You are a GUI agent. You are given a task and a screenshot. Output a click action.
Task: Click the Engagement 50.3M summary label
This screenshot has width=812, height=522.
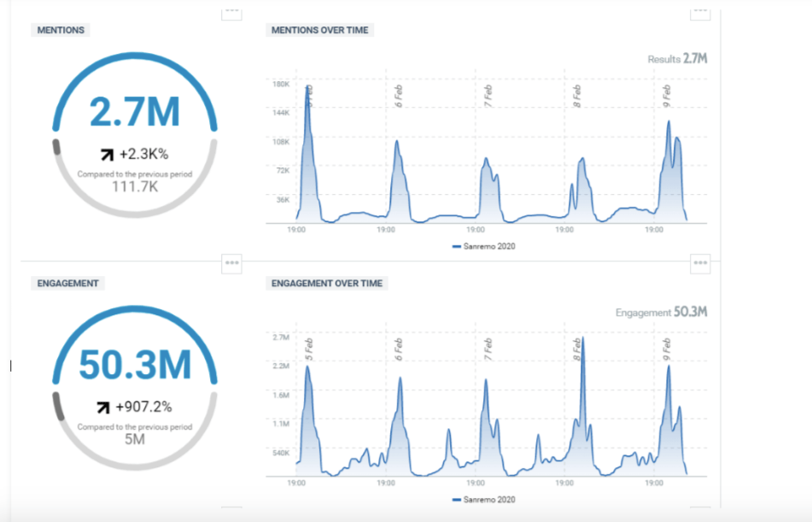[661, 312]
